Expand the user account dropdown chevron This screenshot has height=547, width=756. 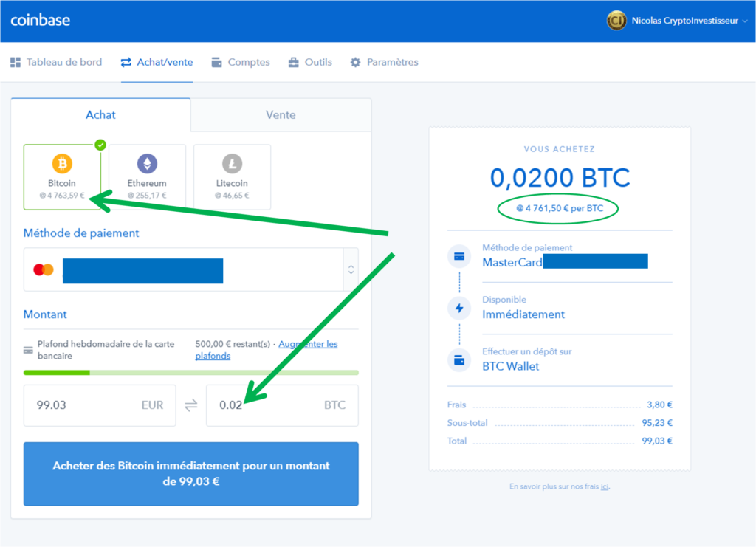[x=745, y=21]
